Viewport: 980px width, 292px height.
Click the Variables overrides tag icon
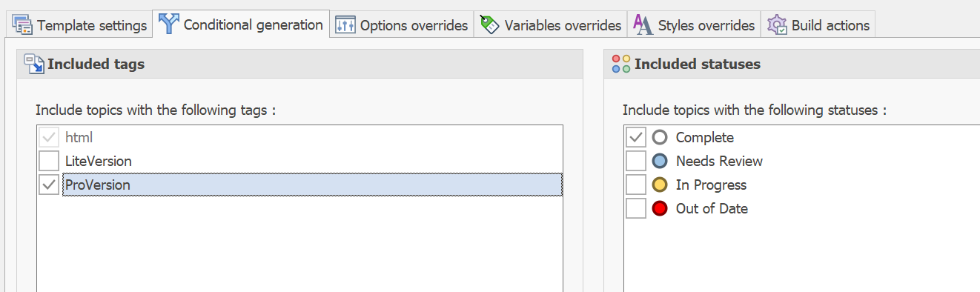489,24
